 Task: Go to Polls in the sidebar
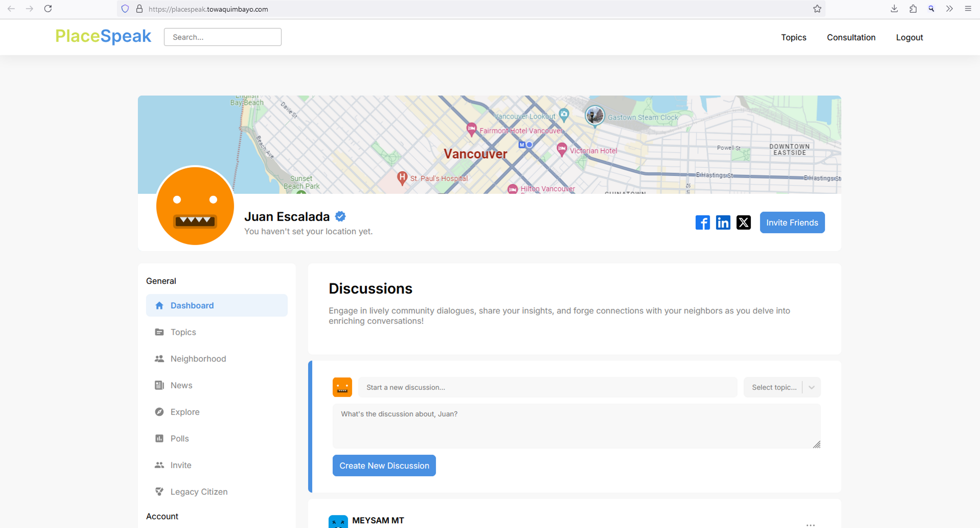pyautogui.click(x=216, y=439)
